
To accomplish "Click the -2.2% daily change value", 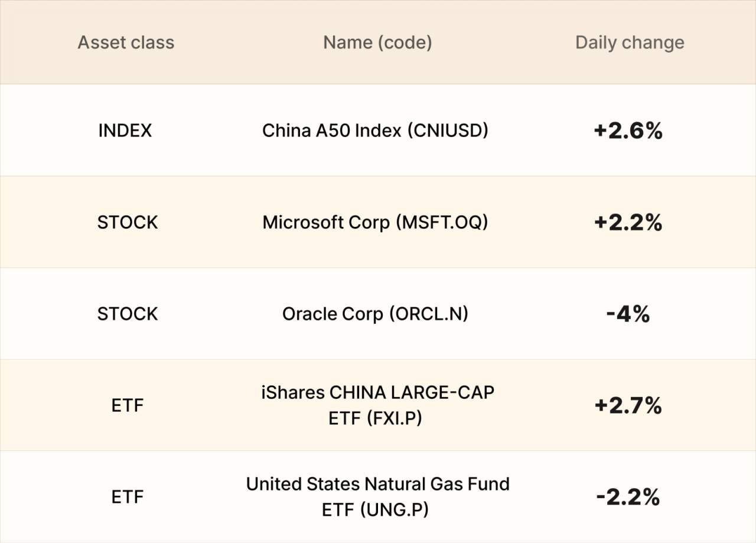I will tap(628, 497).
